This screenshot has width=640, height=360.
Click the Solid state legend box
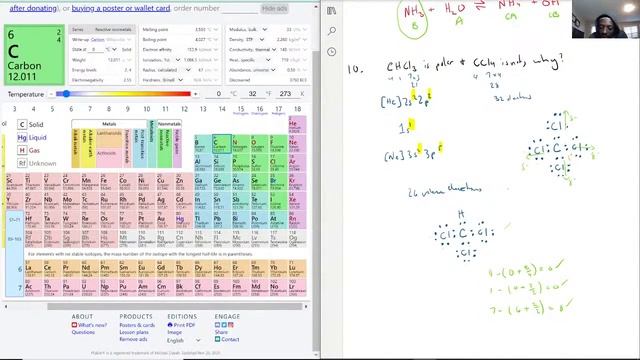point(22,124)
